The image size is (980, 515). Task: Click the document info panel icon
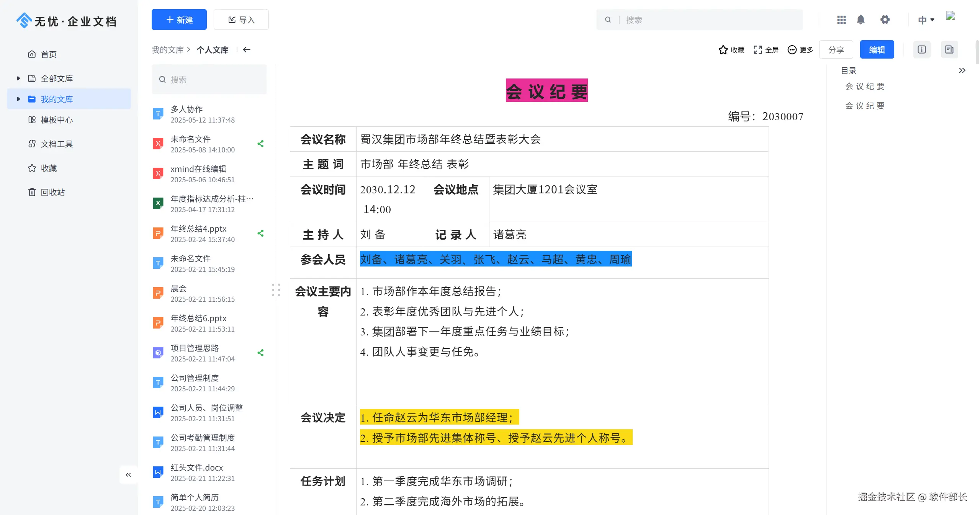click(921, 49)
